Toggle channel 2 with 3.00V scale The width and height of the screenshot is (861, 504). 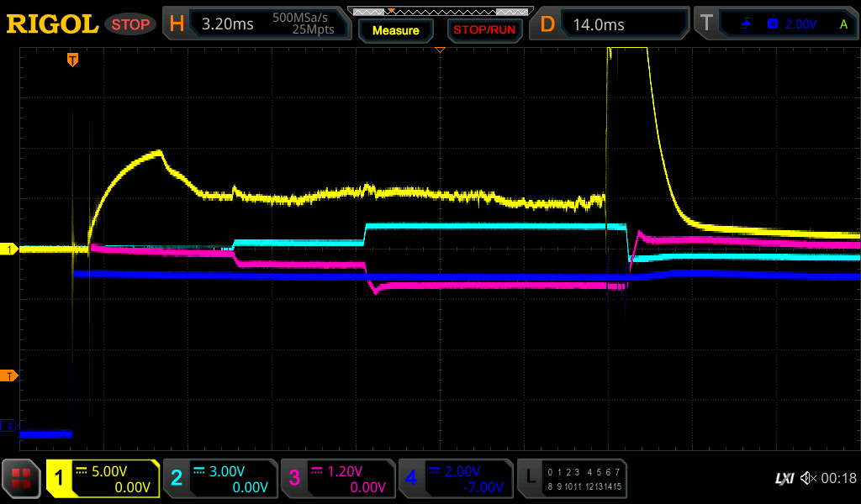tap(219, 479)
